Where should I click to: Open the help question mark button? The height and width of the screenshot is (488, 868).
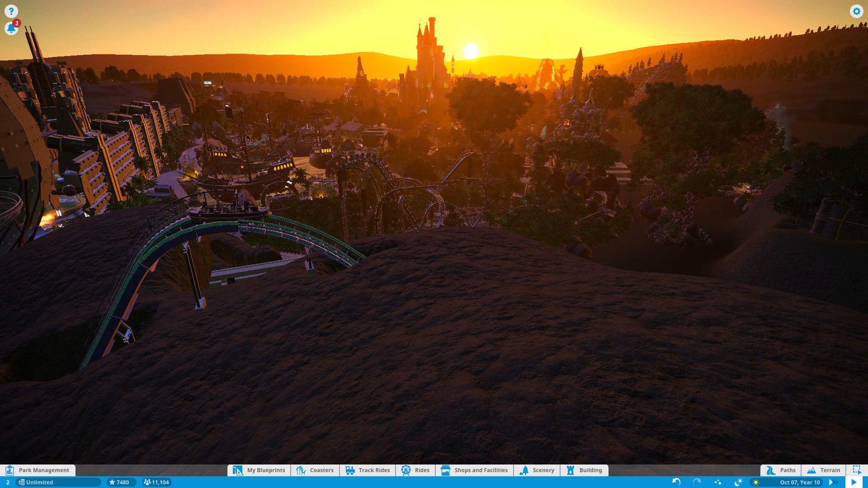(x=11, y=11)
